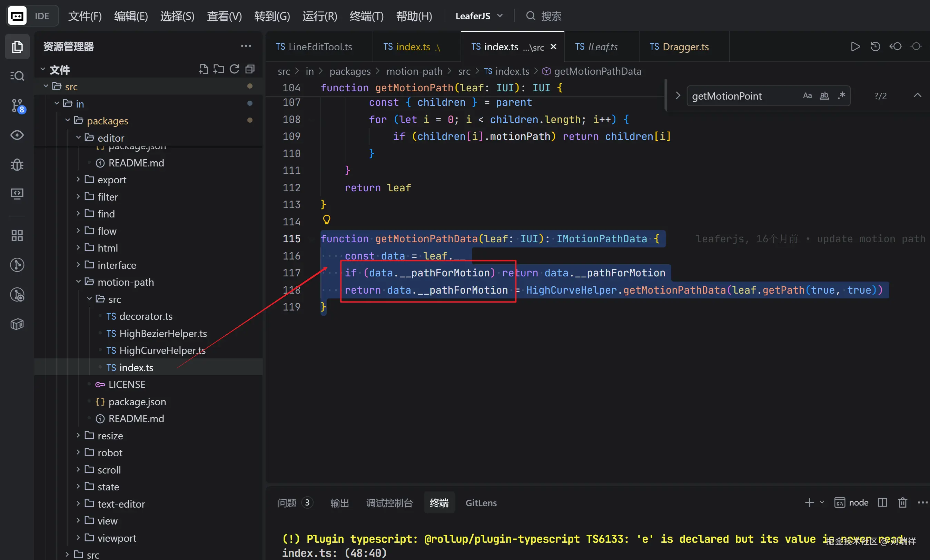Collapse all folders in explorer

[x=250, y=69]
